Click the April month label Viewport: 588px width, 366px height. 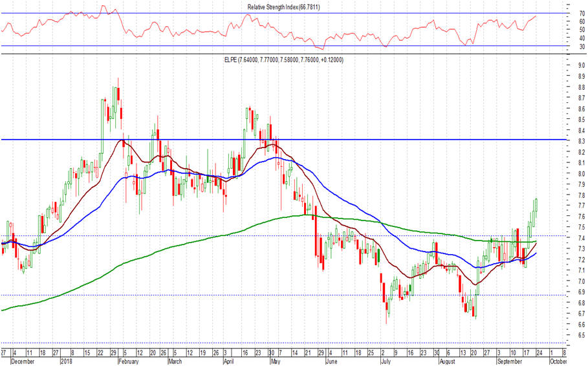(x=228, y=361)
